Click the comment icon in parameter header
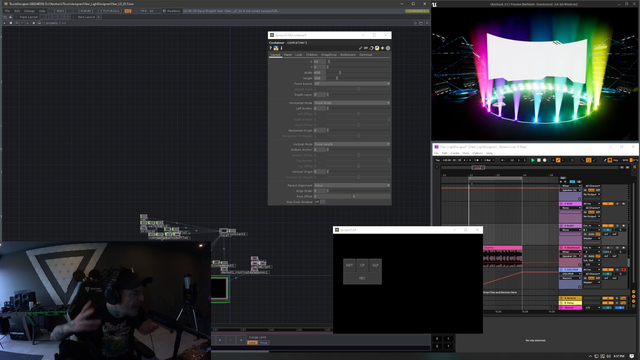Viewport: 640px width, 360px height. pos(366,48)
